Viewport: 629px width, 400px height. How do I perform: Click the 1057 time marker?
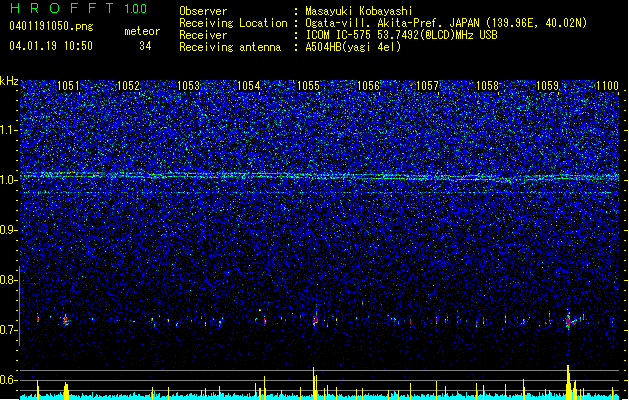(x=428, y=86)
